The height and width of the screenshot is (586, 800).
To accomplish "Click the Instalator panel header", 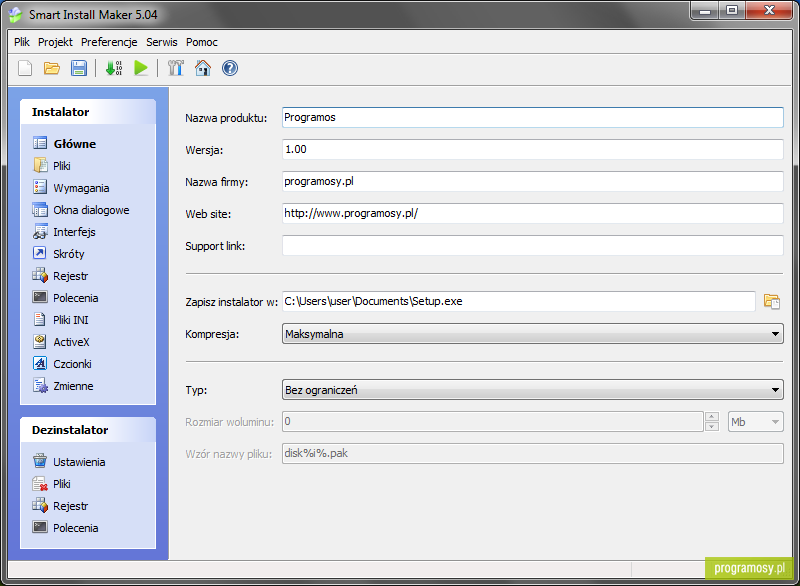I will click(88, 112).
